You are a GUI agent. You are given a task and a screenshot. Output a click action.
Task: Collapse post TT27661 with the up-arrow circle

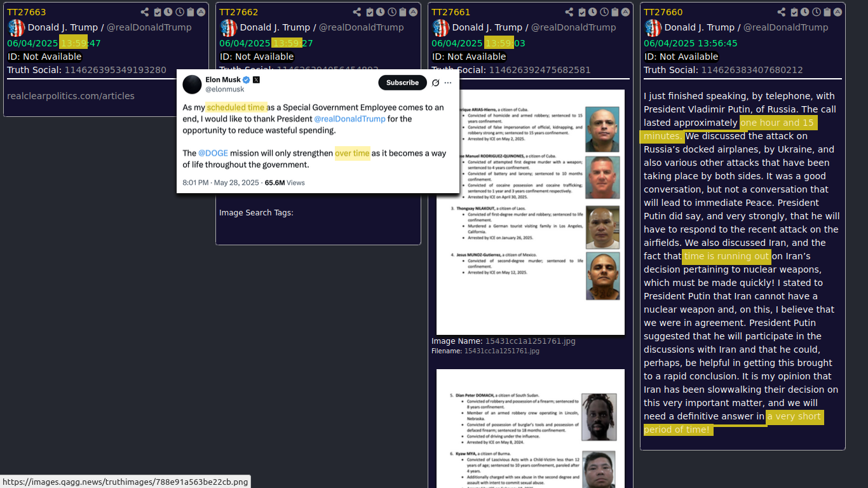click(625, 12)
